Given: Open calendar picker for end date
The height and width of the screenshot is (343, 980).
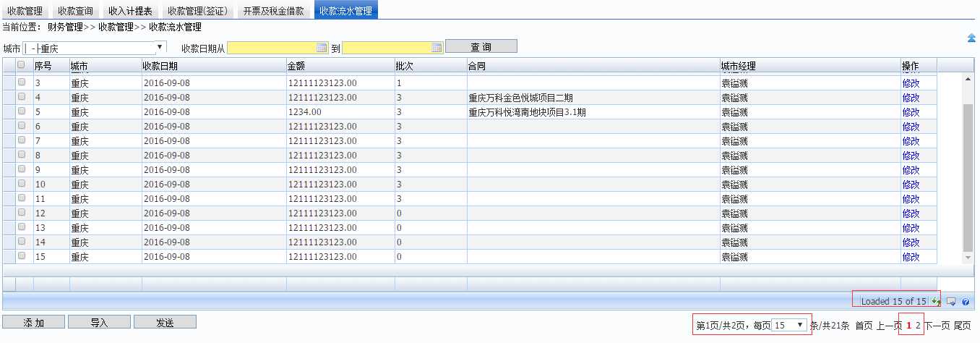Looking at the screenshot, I should 437,48.
